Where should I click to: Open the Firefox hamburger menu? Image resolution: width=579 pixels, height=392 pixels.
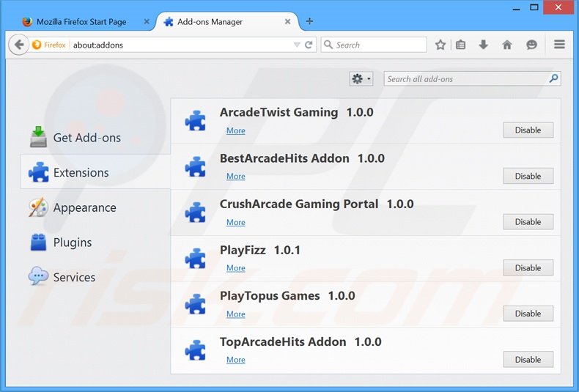coord(559,45)
